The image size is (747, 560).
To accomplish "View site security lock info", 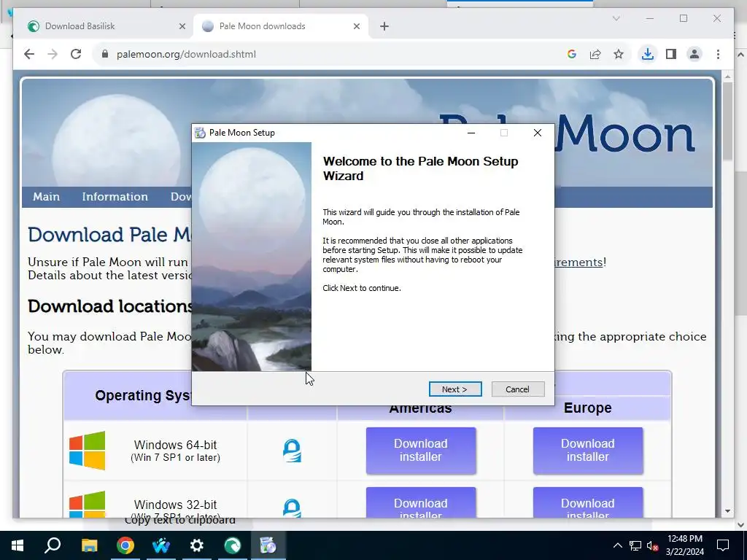I will point(105,54).
